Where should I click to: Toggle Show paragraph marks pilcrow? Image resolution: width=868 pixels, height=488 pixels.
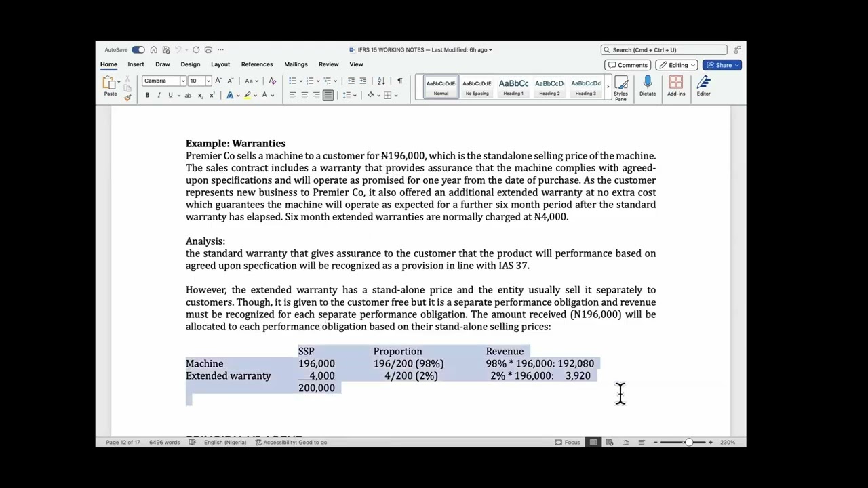[x=399, y=81]
